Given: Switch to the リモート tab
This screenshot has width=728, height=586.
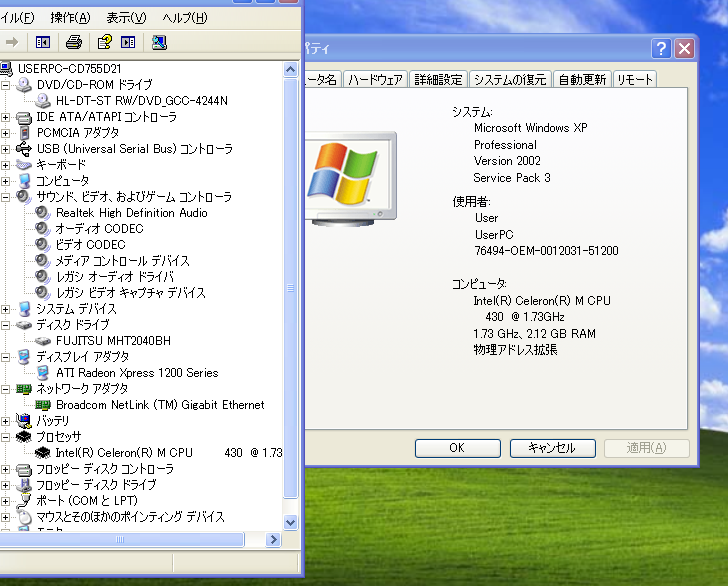Looking at the screenshot, I should pos(635,79).
